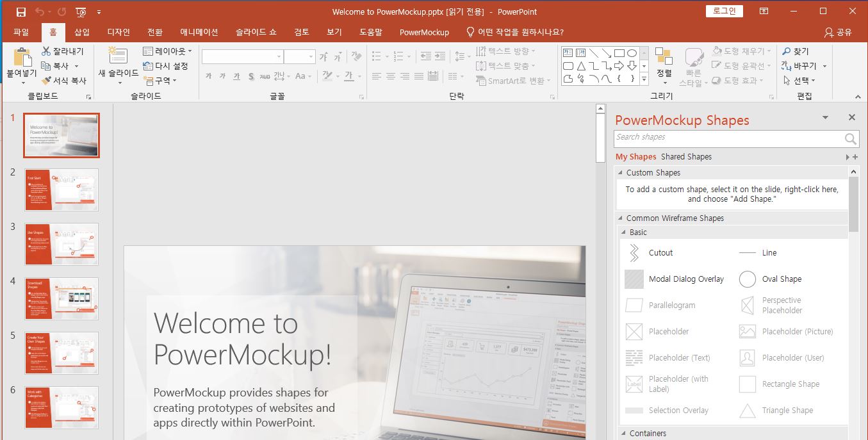
Task: Open the Design (디자인) tab
Action: pyautogui.click(x=119, y=32)
